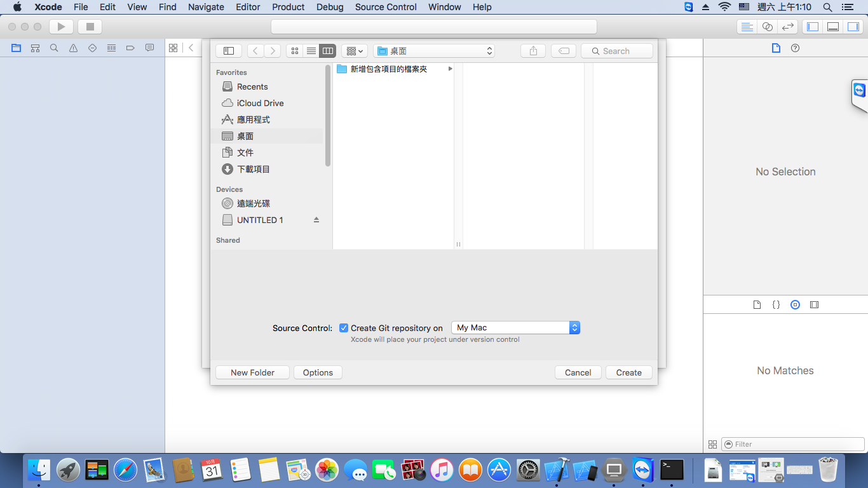Select icon view in save dialog
This screenshot has height=488, width=868.
click(294, 51)
